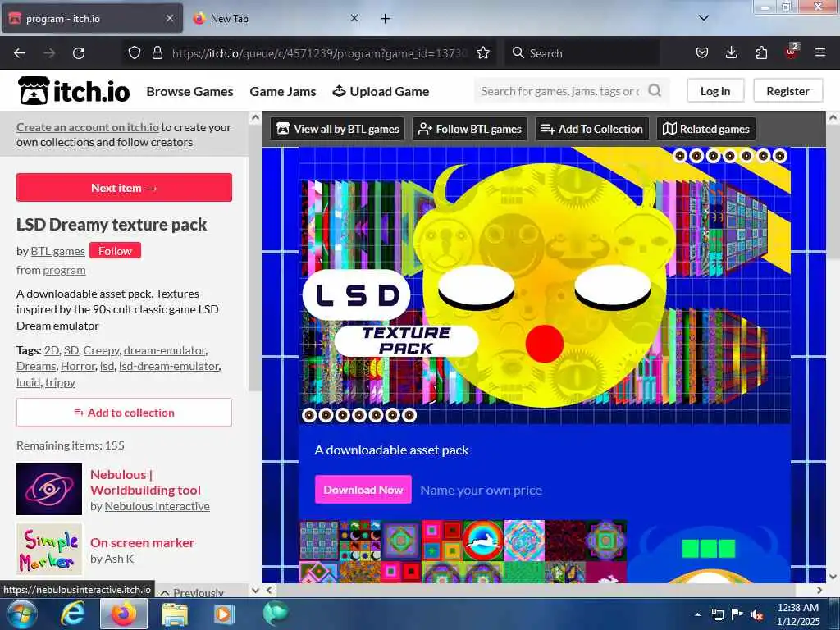The width and height of the screenshot is (840, 630).
Task: Open the Horror tag
Action: pos(78,366)
